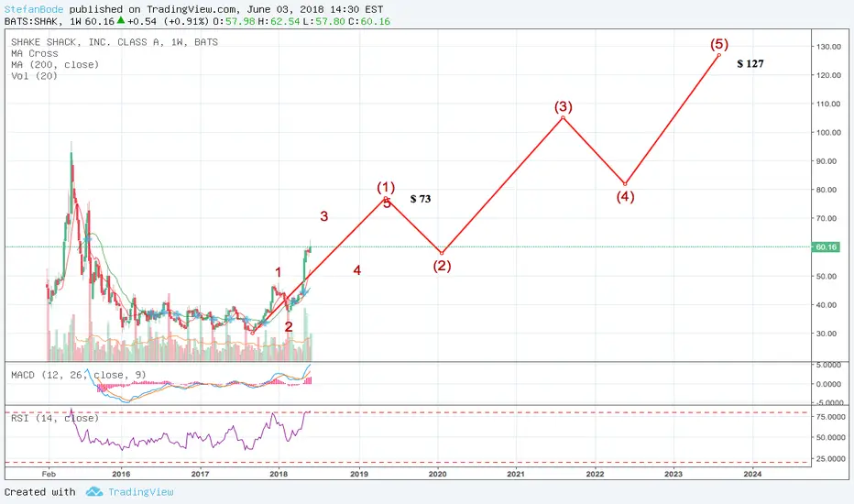Select the parenthesized (5) wave label
Image resolution: width=854 pixels, height=504 pixels.
[719, 44]
